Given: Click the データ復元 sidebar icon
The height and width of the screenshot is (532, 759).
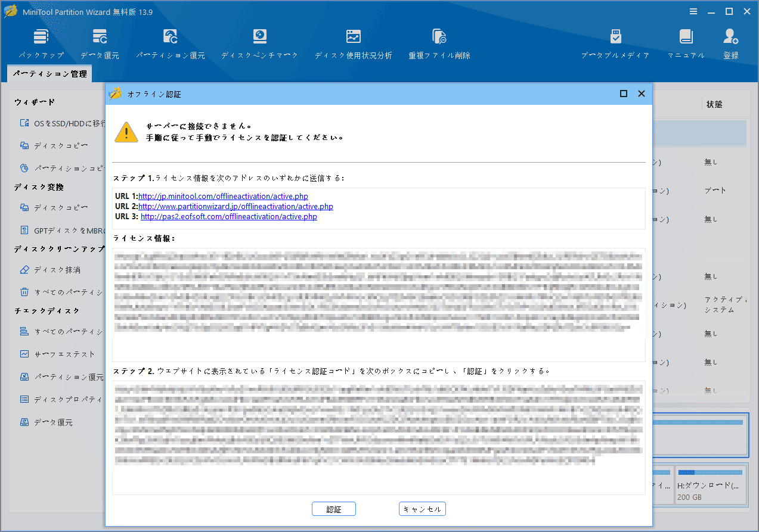Looking at the screenshot, I should (24, 422).
